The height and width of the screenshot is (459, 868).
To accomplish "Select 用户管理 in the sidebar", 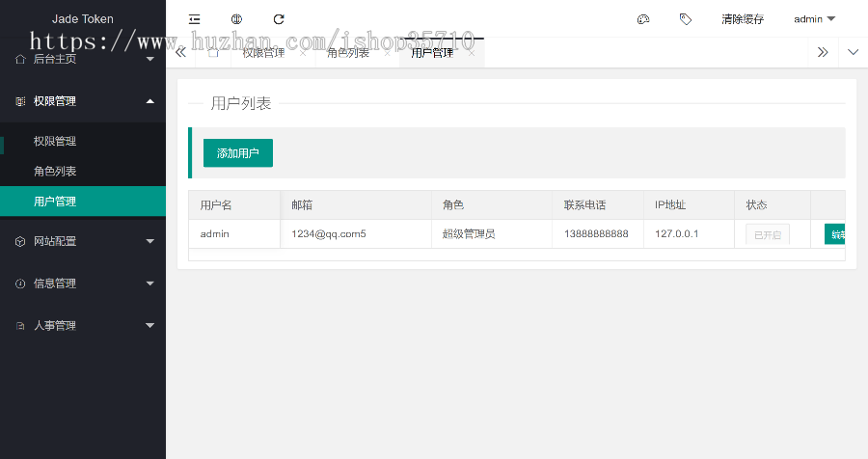I will 83,201.
